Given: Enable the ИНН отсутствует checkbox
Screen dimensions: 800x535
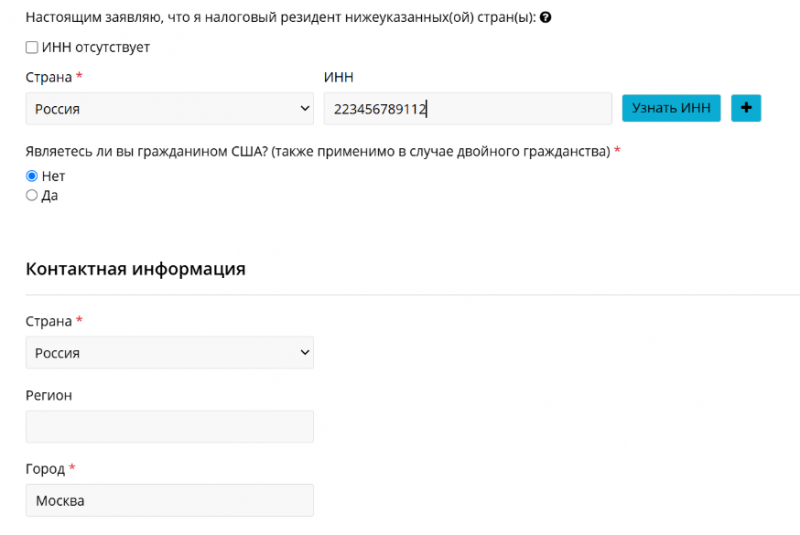Looking at the screenshot, I should (x=32, y=47).
